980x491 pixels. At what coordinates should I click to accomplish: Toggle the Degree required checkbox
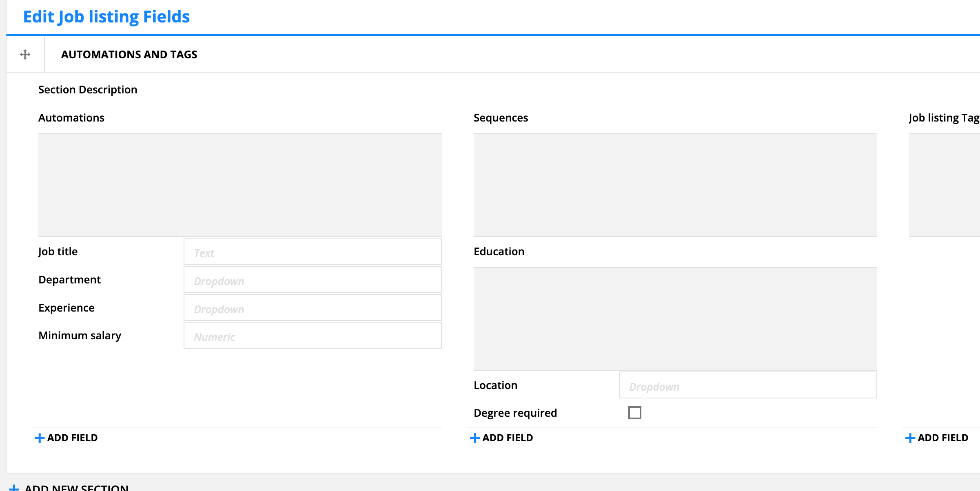coord(634,413)
